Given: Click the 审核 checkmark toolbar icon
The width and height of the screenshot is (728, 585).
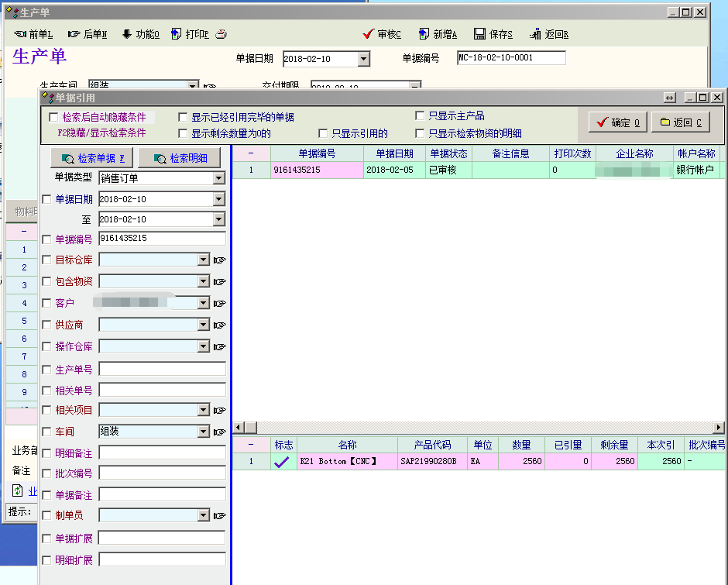Looking at the screenshot, I should pos(369,34).
